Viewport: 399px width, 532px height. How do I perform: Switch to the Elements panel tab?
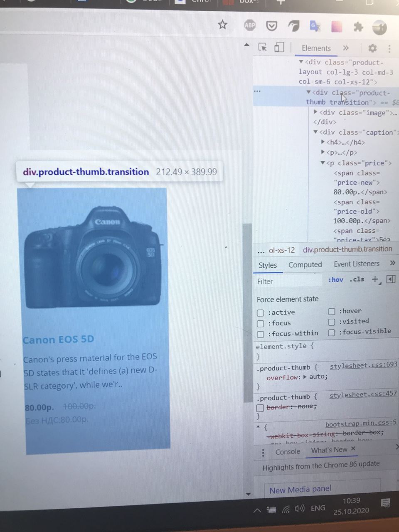click(x=316, y=48)
